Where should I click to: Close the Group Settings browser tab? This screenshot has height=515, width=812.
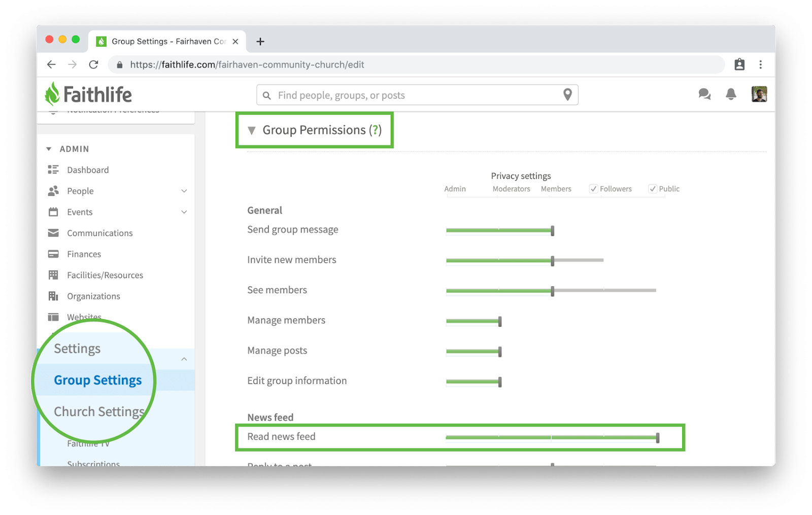coord(235,42)
